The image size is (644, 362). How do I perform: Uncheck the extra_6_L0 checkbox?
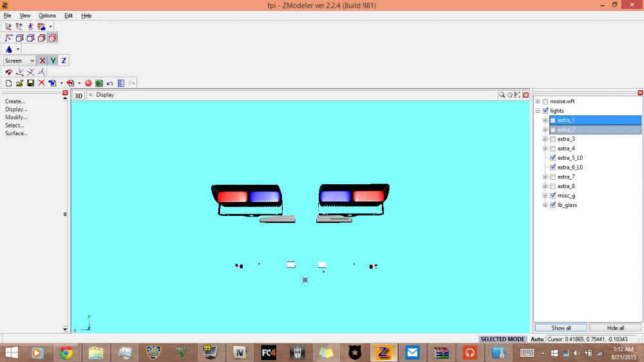tap(553, 167)
